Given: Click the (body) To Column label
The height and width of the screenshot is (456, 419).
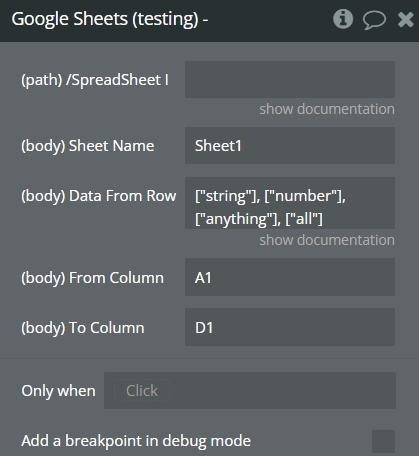Looking at the screenshot, I should click(x=83, y=328).
